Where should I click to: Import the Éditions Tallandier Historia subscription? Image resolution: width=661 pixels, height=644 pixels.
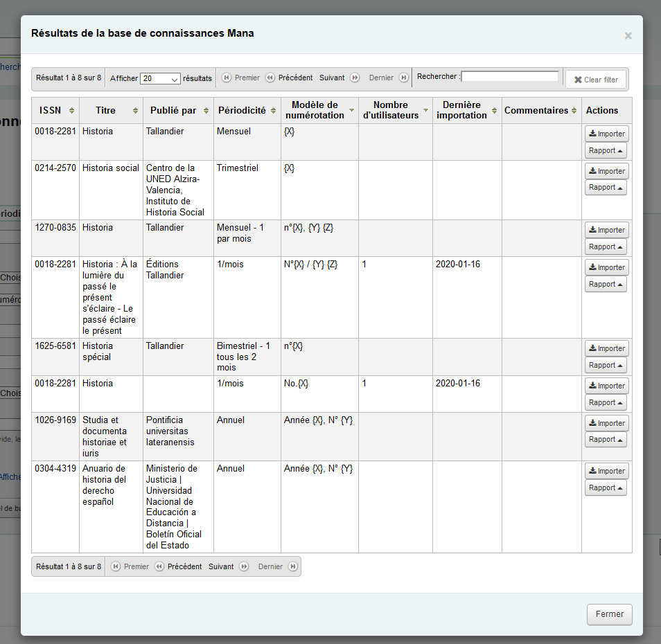click(607, 267)
